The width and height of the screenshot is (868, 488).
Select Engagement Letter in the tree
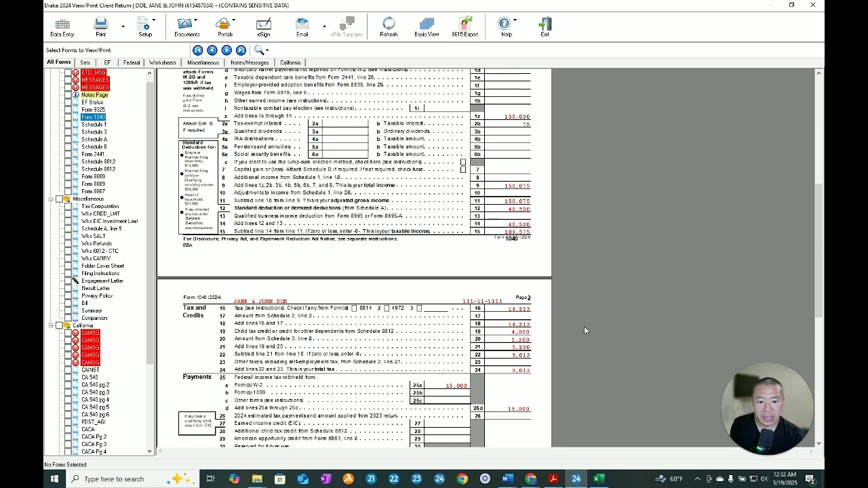click(102, 281)
